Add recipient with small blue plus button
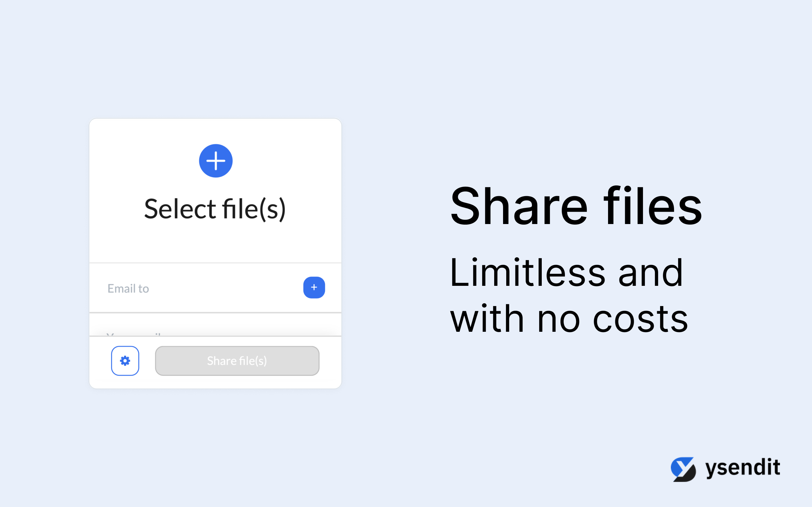This screenshot has width=812, height=507. (x=314, y=287)
